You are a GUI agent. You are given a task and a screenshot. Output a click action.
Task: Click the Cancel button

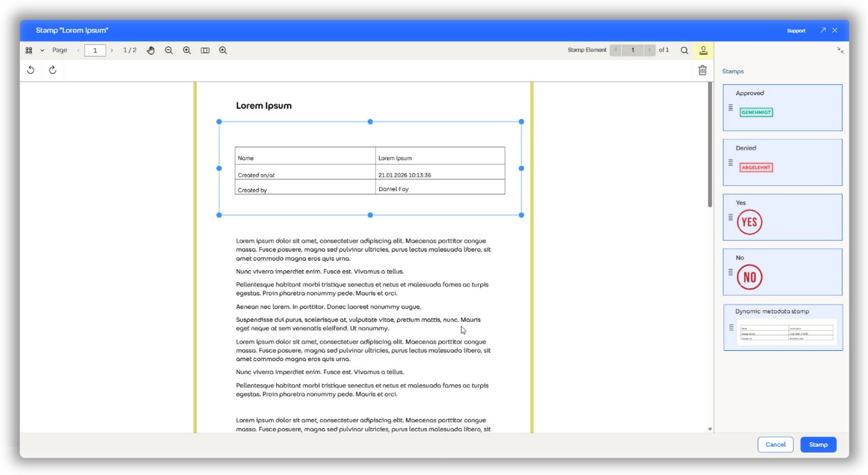775,445
